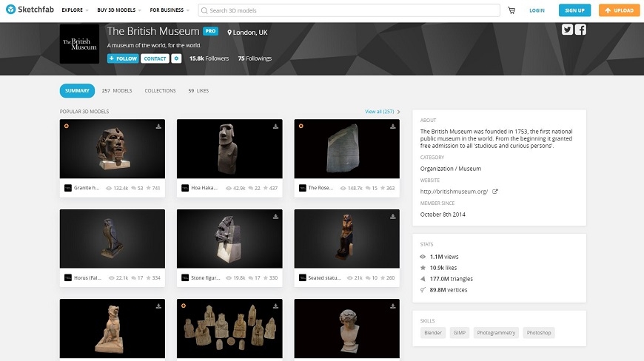Click the star likes icon on Granite head
644x361 pixels.
pos(147,188)
